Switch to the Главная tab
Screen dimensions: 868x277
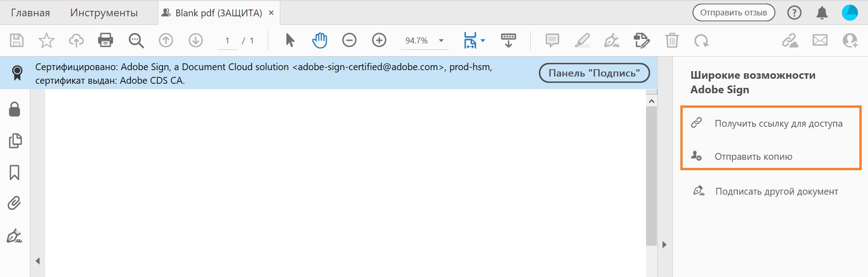pos(30,13)
